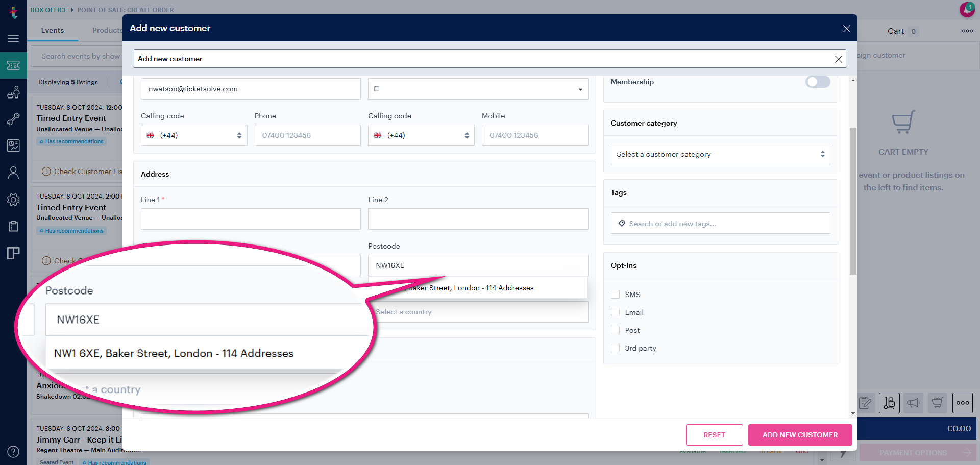Viewport: 980px width, 465px height.
Task: Open the hamburger menu in the sidebar
Action: point(13,38)
